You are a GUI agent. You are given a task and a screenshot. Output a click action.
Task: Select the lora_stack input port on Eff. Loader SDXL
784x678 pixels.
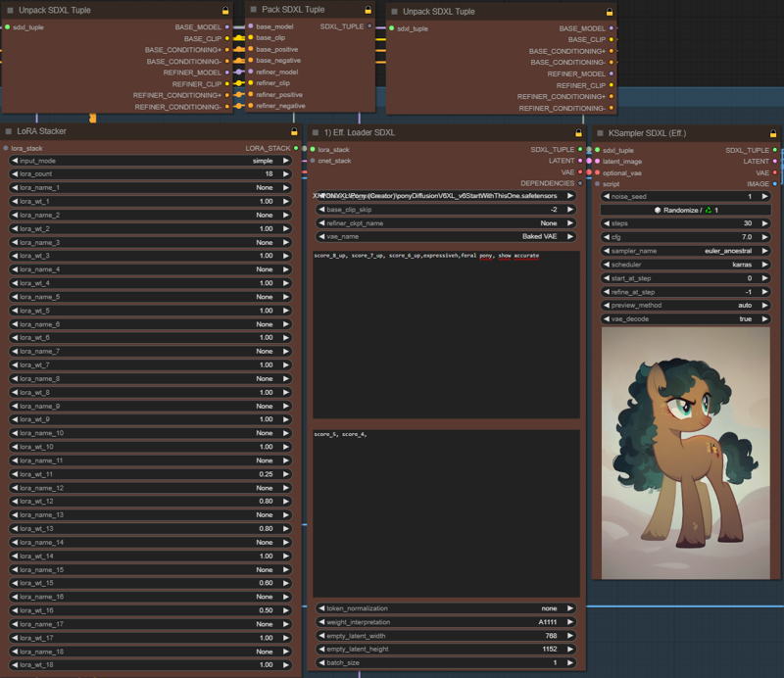(x=313, y=150)
